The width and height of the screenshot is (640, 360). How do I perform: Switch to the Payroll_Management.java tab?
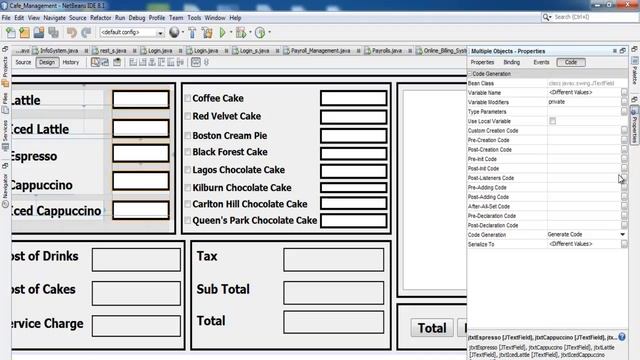tap(321, 51)
